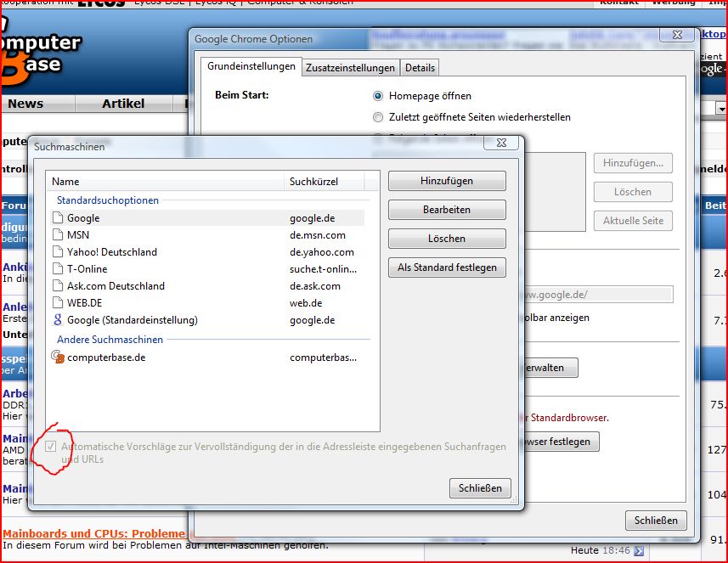Click Als Standard festlegen button
Image resolution: width=728 pixels, height=563 pixels.
click(x=447, y=267)
